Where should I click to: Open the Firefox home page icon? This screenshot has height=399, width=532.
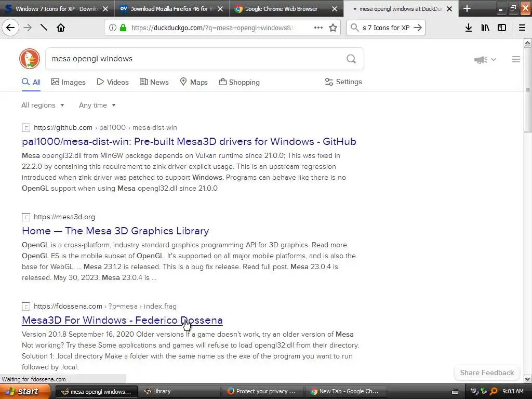point(61,28)
